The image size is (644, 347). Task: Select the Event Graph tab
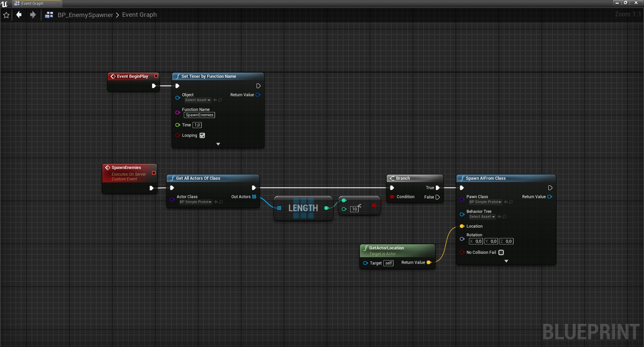pos(32,4)
